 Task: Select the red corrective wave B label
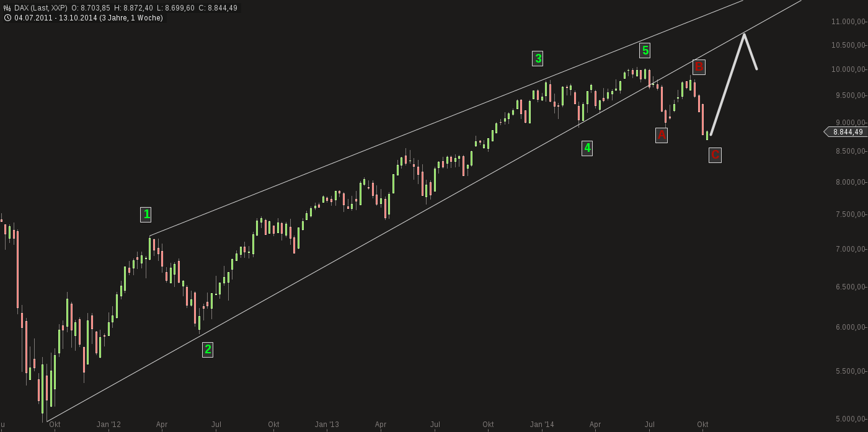coord(699,66)
